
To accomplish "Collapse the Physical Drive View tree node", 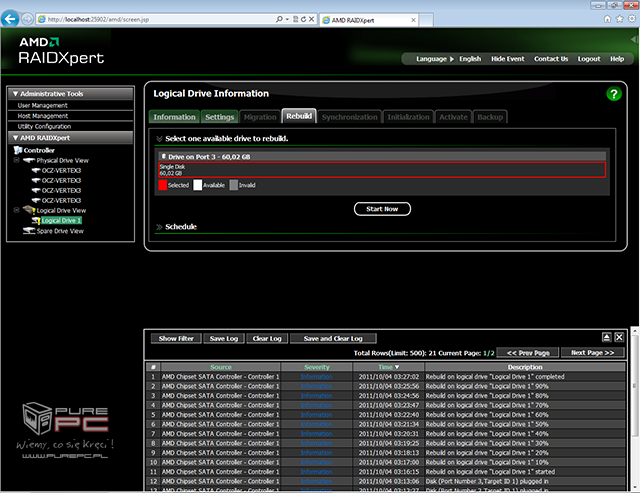I will coord(16,160).
